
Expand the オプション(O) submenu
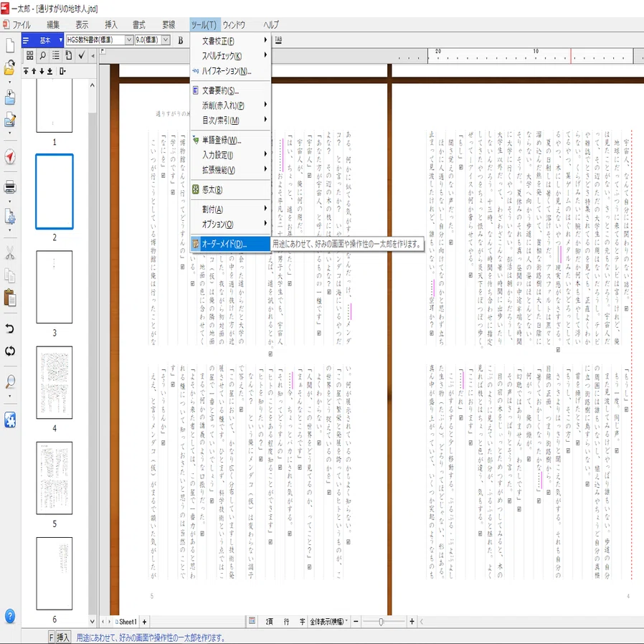pyautogui.click(x=230, y=224)
